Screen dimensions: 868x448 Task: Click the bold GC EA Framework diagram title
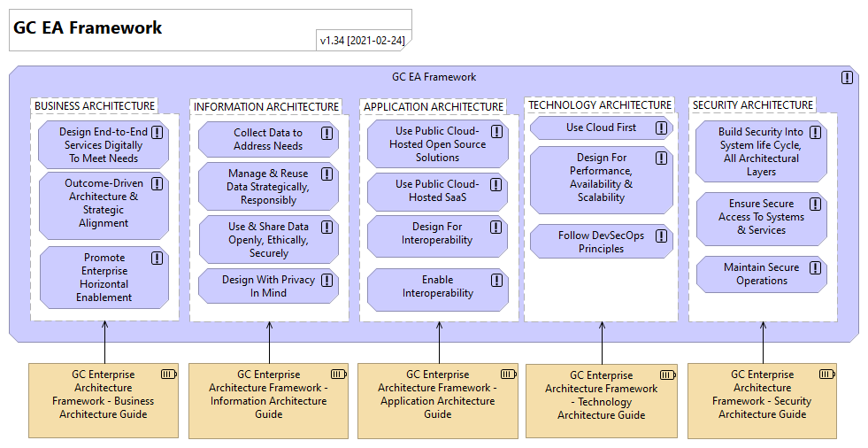click(x=88, y=27)
